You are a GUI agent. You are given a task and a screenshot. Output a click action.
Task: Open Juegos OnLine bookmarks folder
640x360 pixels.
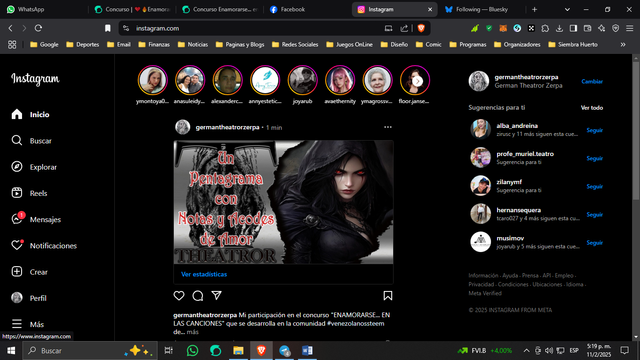[349, 44]
